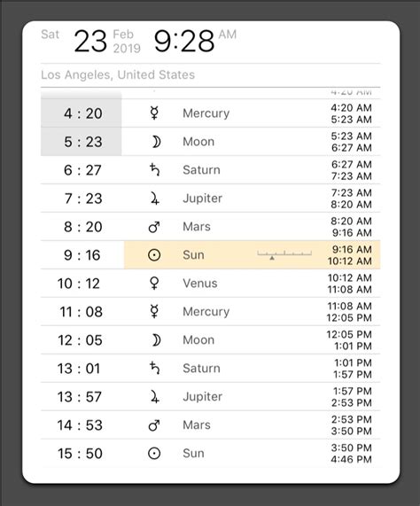Image resolution: width=420 pixels, height=506 pixels.
Task: Select the Venus symbol at 10:12
Action: click(154, 284)
